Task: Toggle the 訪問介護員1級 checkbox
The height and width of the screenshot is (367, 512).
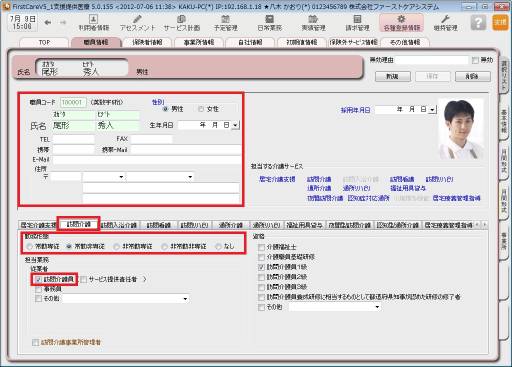Action: [262, 267]
